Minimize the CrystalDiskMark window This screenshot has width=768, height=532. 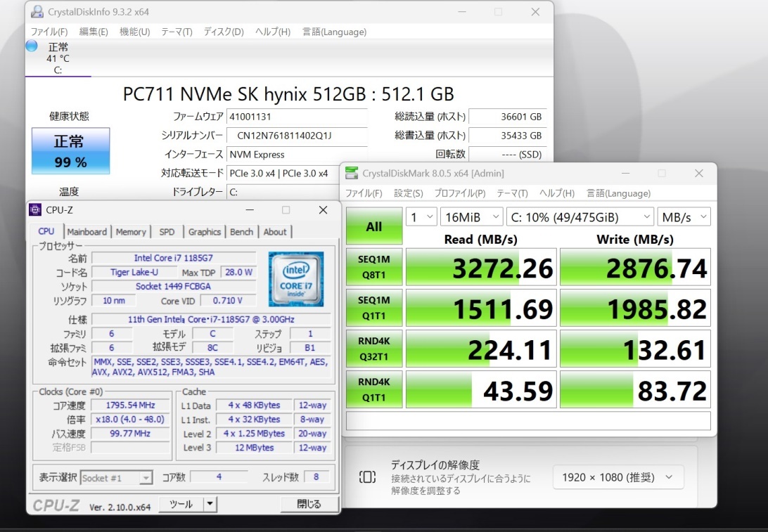click(625, 174)
